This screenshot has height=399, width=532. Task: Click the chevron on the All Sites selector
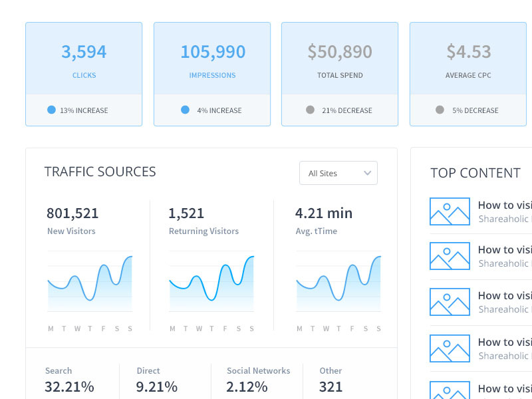pyautogui.click(x=367, y=173)
